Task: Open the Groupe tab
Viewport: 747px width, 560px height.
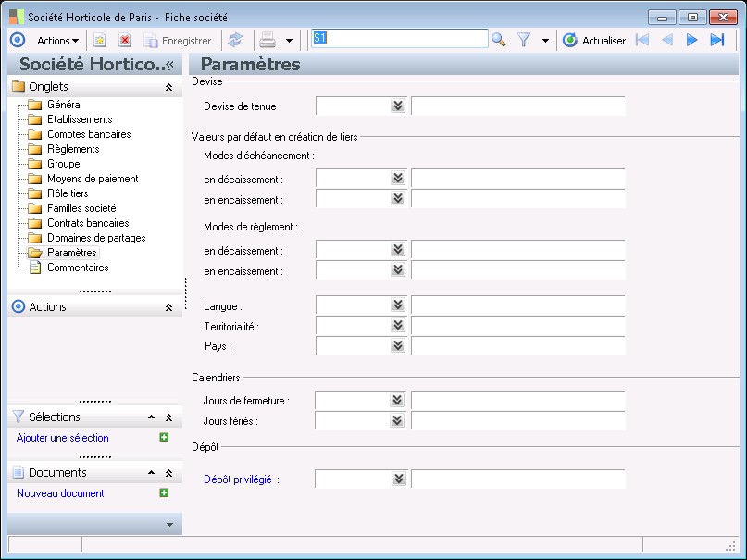Action: point(63,163)
